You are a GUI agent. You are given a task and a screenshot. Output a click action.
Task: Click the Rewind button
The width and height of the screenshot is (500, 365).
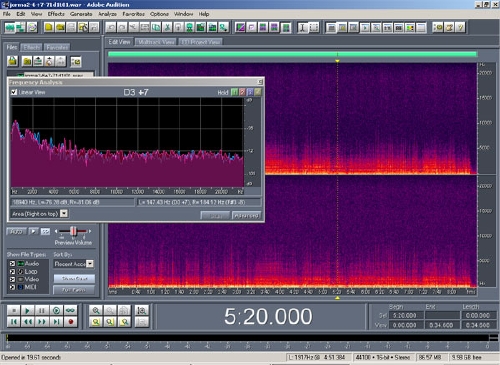(28, 322)
